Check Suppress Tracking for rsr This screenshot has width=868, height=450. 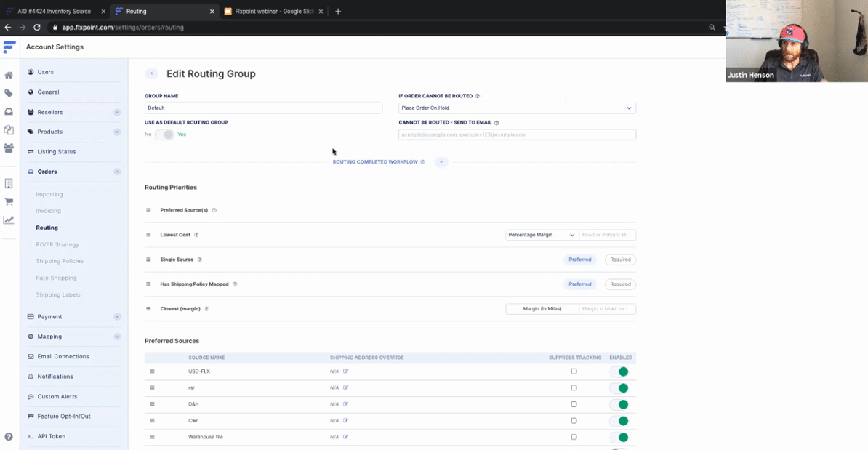tap(574, 388)
